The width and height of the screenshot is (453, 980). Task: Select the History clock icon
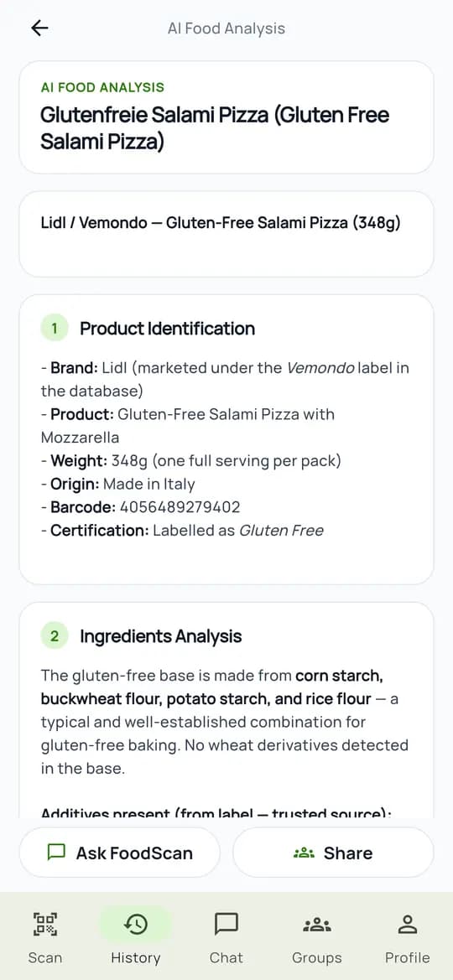pyautogui.click(x=136, y=924)
